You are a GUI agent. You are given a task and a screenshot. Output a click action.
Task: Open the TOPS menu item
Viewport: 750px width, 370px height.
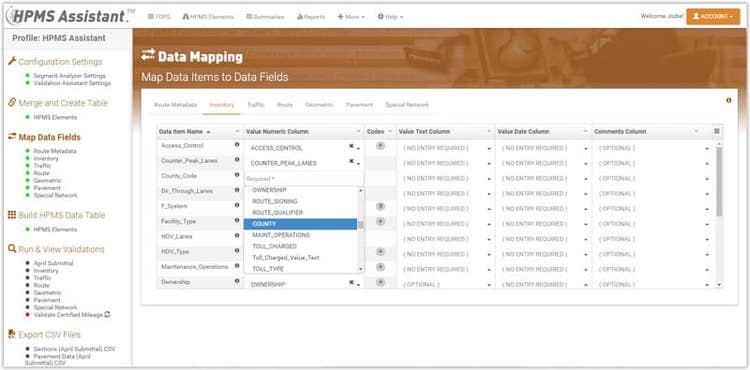159,17
